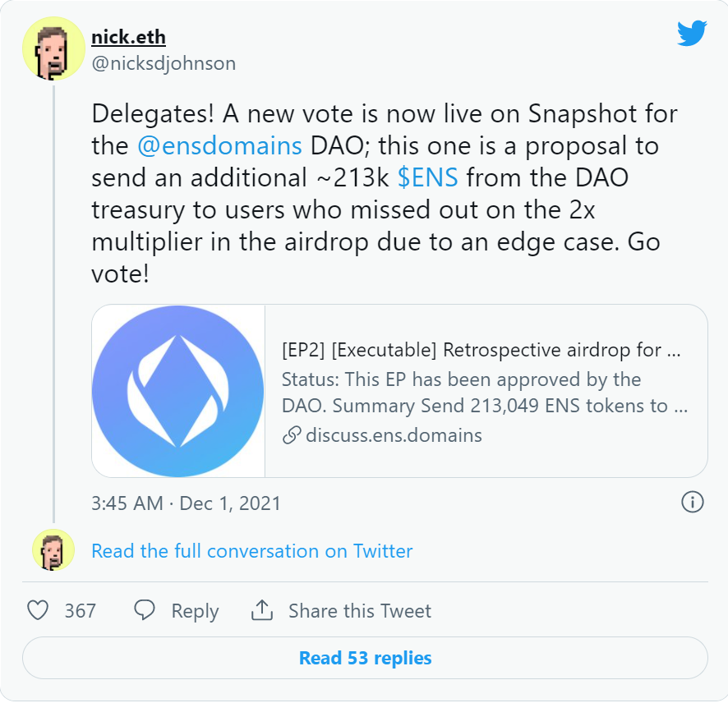
Task: Click the share upload arrow icon
Action: [262, 609]
